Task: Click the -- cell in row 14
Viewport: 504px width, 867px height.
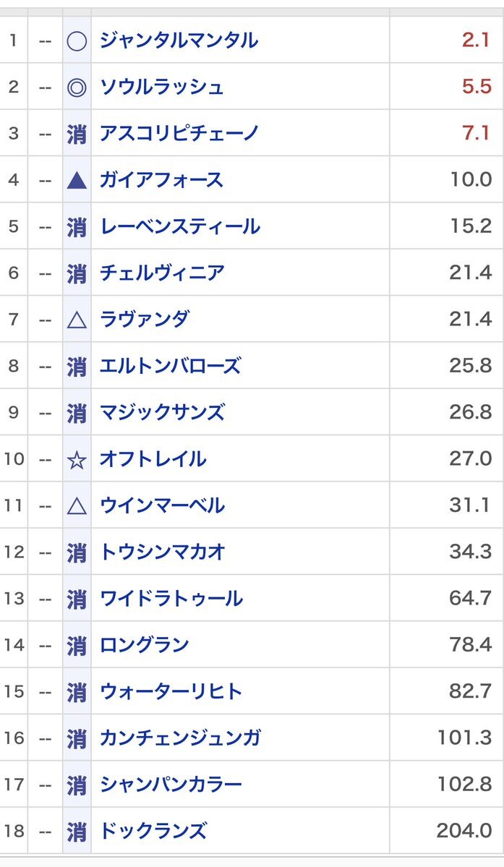Action: pyautogui.click(x=46, y=645)
